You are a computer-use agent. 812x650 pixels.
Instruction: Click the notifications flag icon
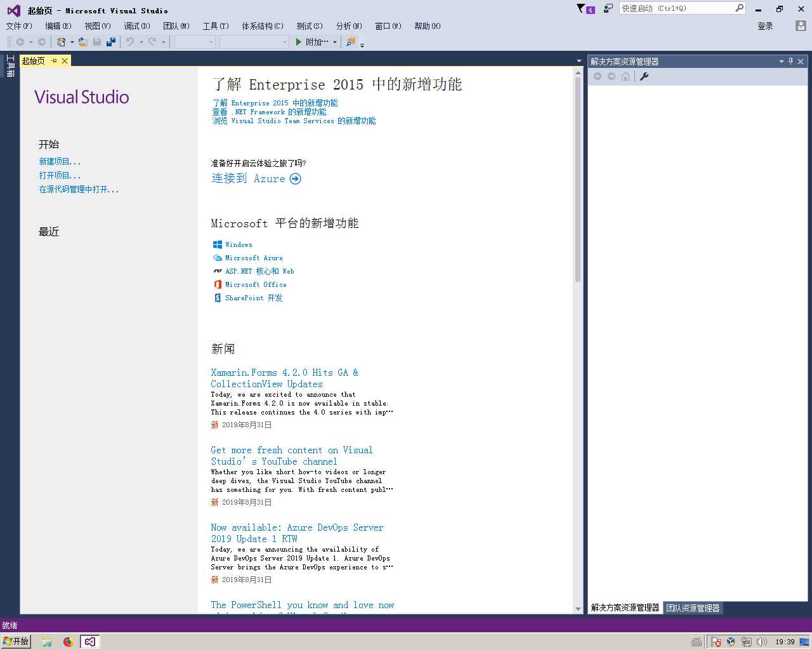(581, 8)
